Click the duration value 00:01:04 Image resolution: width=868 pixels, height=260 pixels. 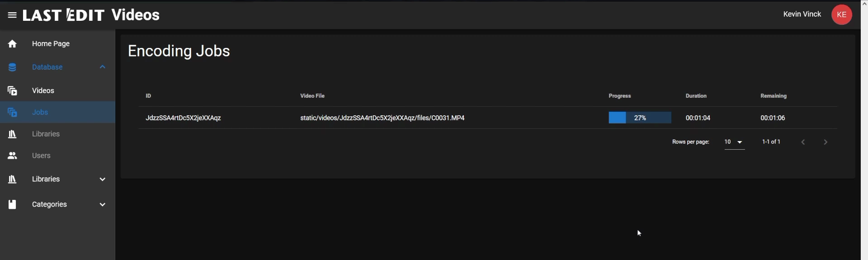[x=698, y=118]
